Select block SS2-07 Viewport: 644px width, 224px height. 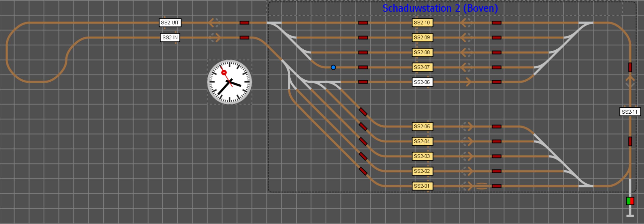point(422,67)
